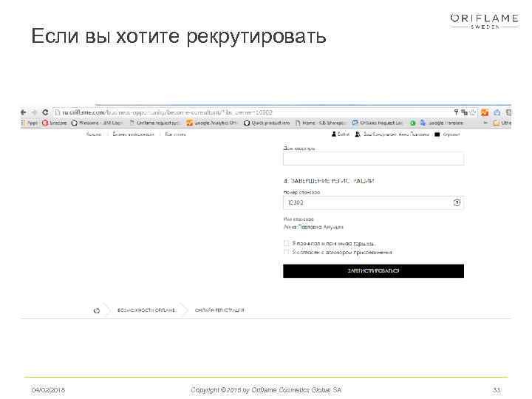Open the OnSales Request bookmark
This screenshot has height=399, width=532.
click(x=378, y=123)
